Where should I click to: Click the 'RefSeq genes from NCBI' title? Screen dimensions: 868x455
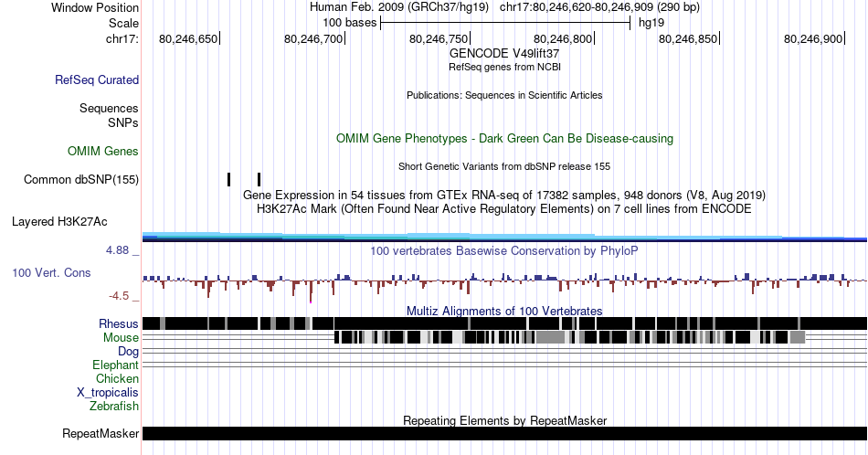pos(504,67)
